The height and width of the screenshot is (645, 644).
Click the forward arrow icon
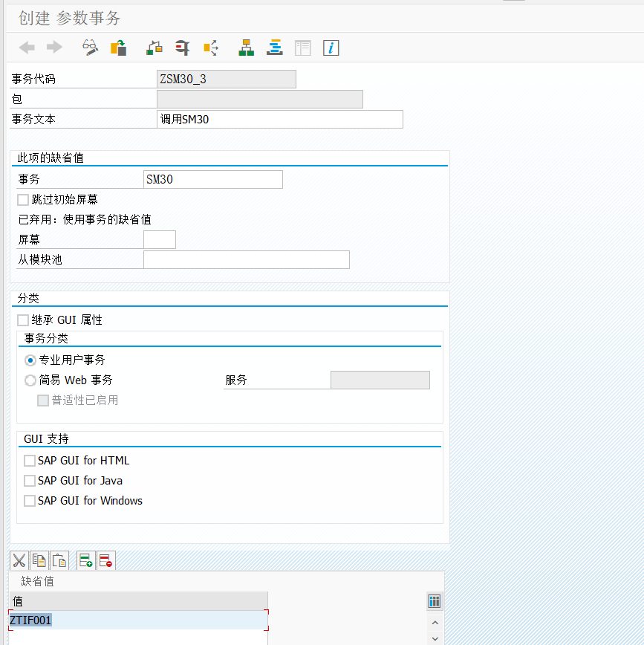[54, 48]
